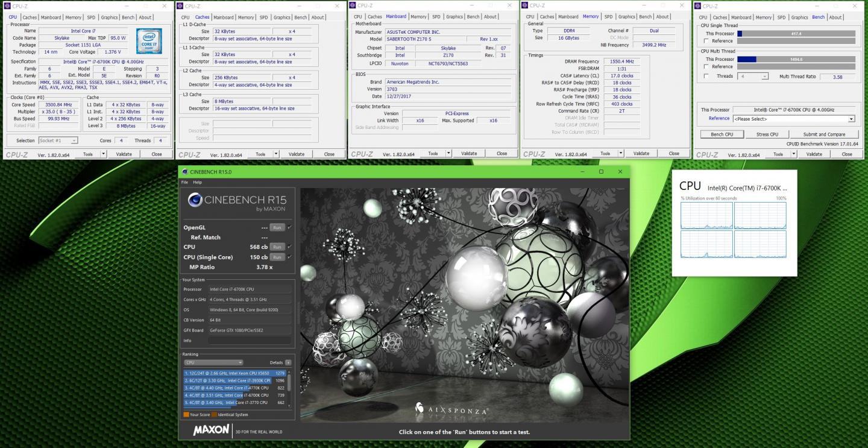
Task: Click the Bench CPU button
Action: [x=722, y=134]
